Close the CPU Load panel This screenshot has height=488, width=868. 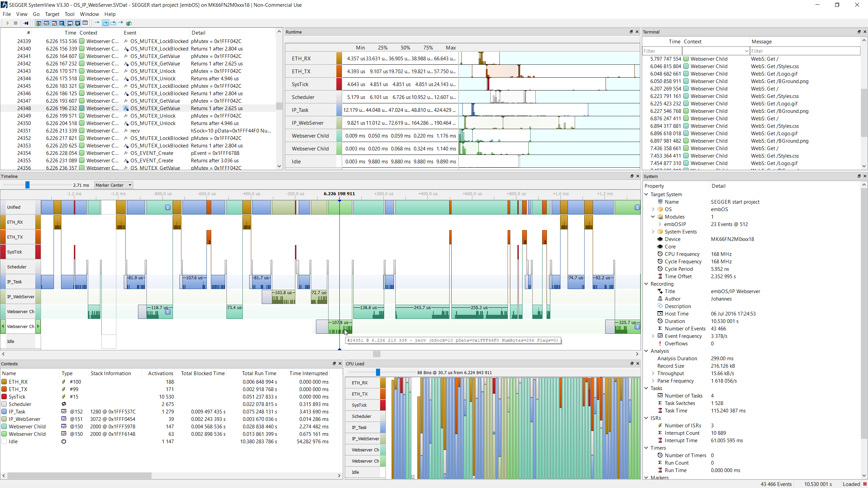tap(638, 364)
